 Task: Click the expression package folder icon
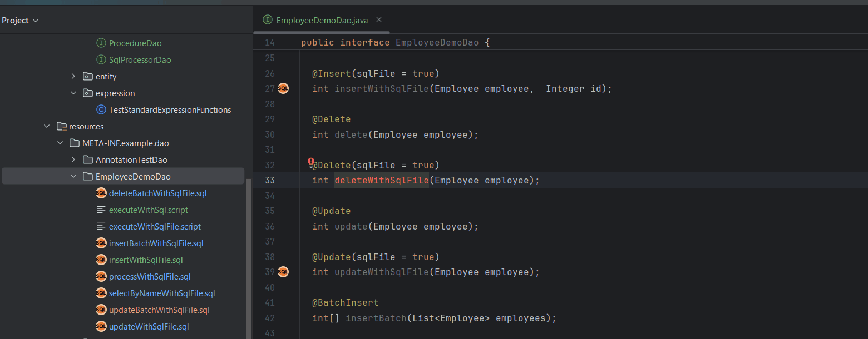[87, 93]
